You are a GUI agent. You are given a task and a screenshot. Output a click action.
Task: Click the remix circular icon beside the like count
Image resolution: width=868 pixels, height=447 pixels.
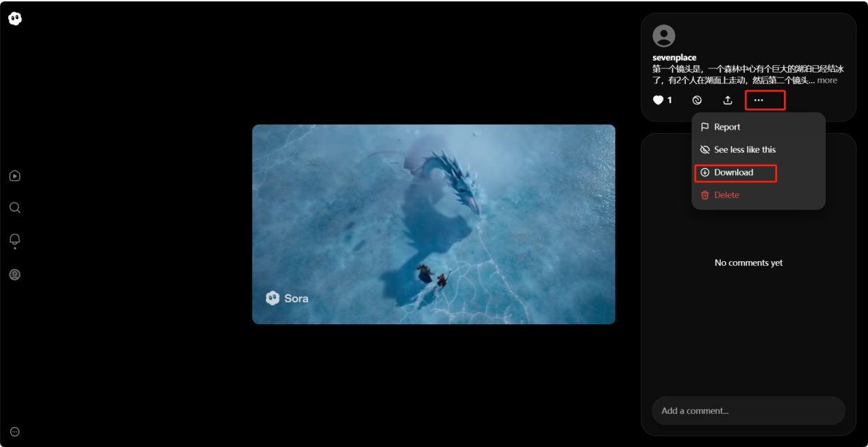pyautogui.click(x=697, y=100)
